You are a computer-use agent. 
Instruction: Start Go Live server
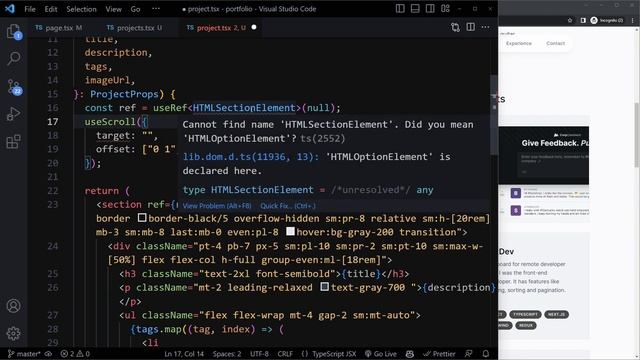[380, 354]
